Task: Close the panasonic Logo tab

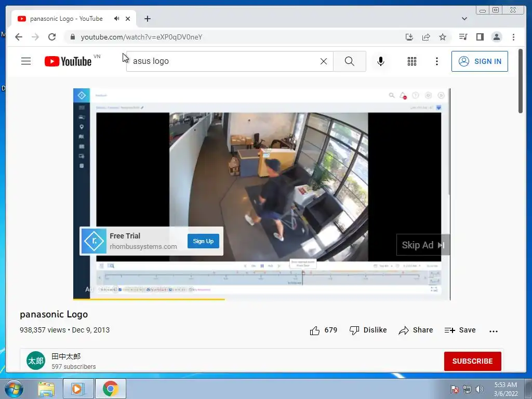Action: pyautogui.click(x=128, y=19)
